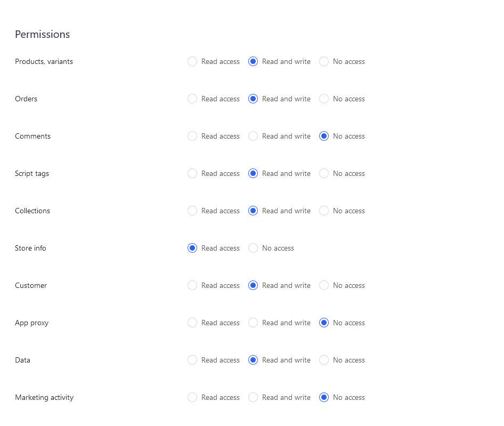
Task: Set Customer permission to Read access
Action: point(192,285)
